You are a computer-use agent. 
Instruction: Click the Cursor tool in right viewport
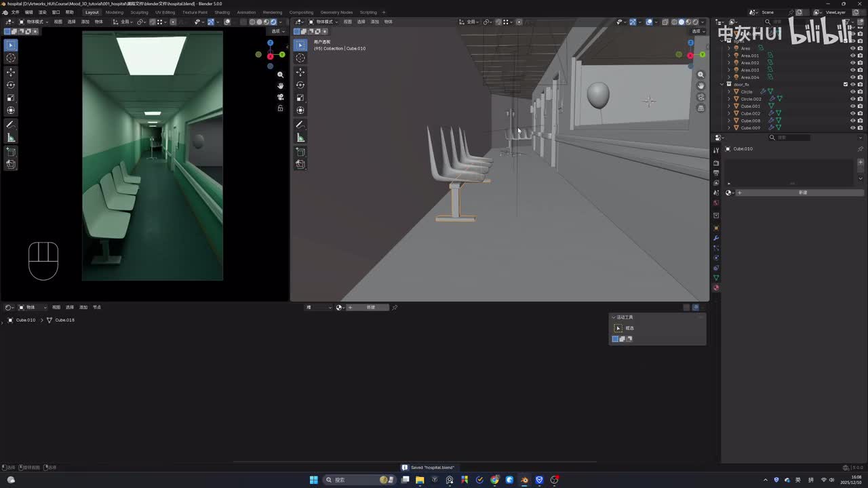point(300,58)
